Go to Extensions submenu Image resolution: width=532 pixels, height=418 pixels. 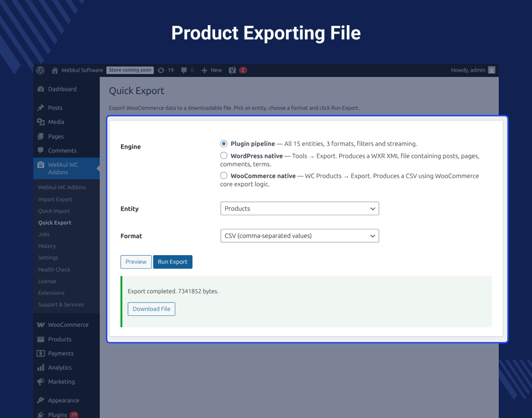[51, 293]
